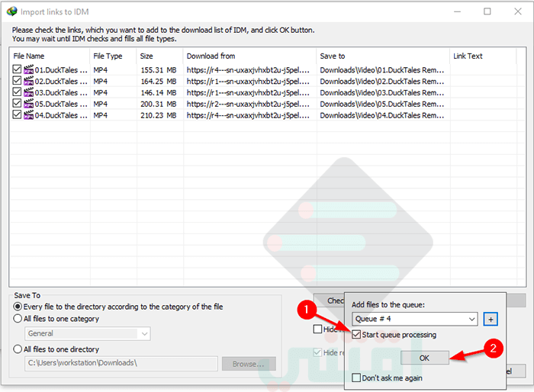Click Downloads\Video\05.DuckTales save path

click(381, 104)
